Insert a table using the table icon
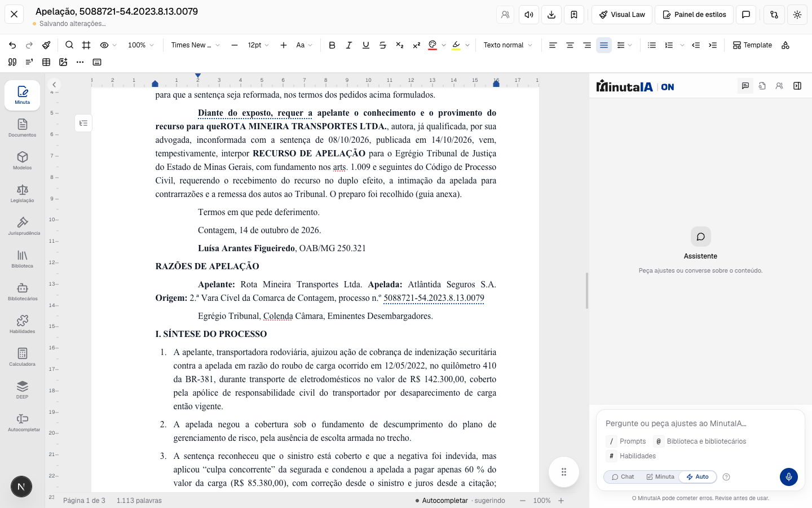The image size is (812, 508). (46, 62)
